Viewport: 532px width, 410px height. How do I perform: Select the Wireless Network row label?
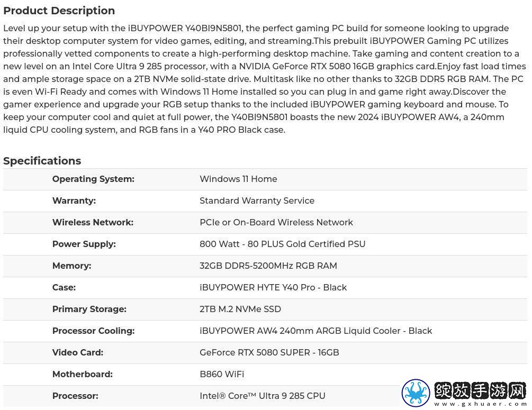(x=93, y=223)
